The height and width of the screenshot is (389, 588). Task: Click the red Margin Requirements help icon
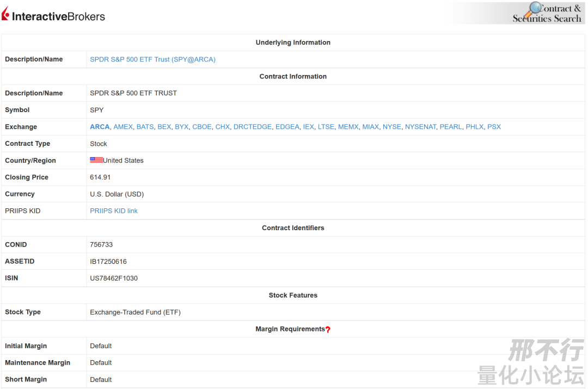click(x=328, y=329)
